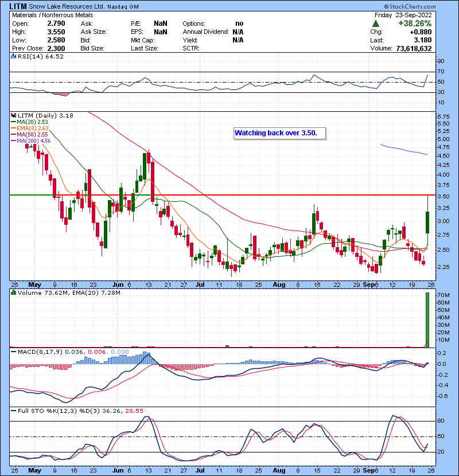
Task: Click the -0.6 MACD axis label
Action: point(442,396)
